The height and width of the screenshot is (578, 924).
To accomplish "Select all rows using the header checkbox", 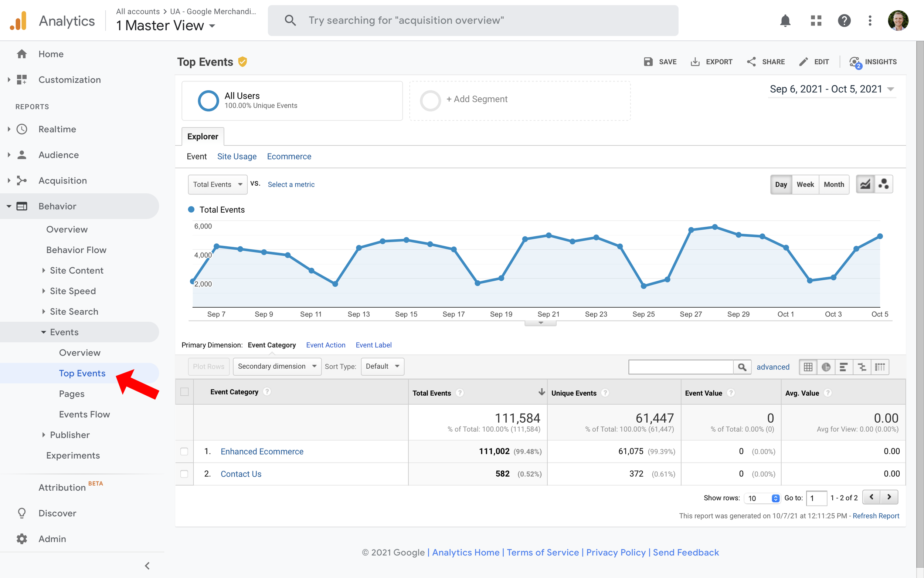I will (x=184, y=392).
